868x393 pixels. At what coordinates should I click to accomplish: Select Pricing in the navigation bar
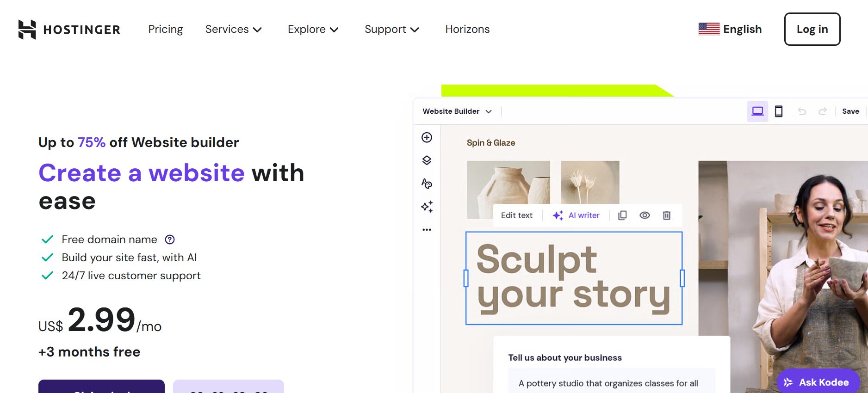[x=165, y=29]
